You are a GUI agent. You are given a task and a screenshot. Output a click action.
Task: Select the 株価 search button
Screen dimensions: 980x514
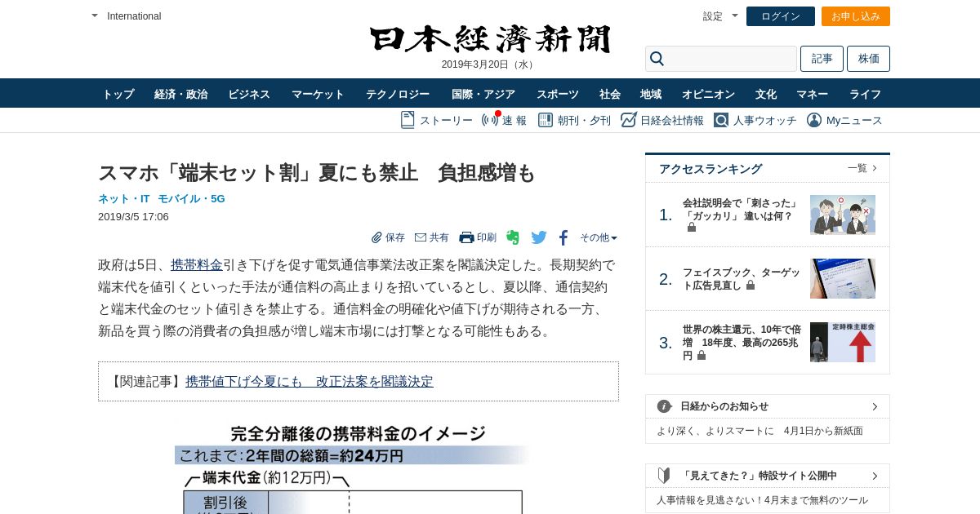868,59
